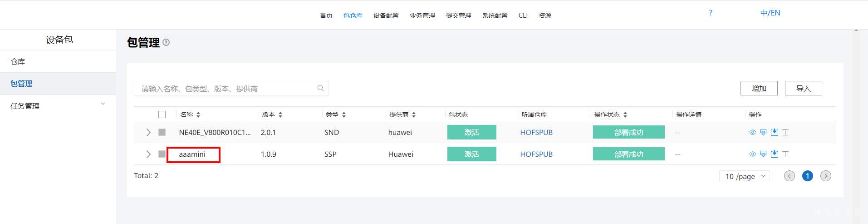Viewport: 868px width, 224px height.
Task: Select the aaamini row checkbox
Action: click(162, 154)
